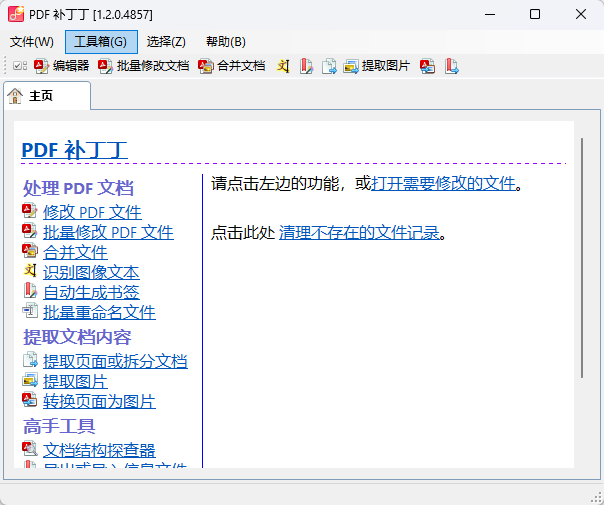Click the checklist icon at the toolbar start
604x505 pixels.
point(19,66)
